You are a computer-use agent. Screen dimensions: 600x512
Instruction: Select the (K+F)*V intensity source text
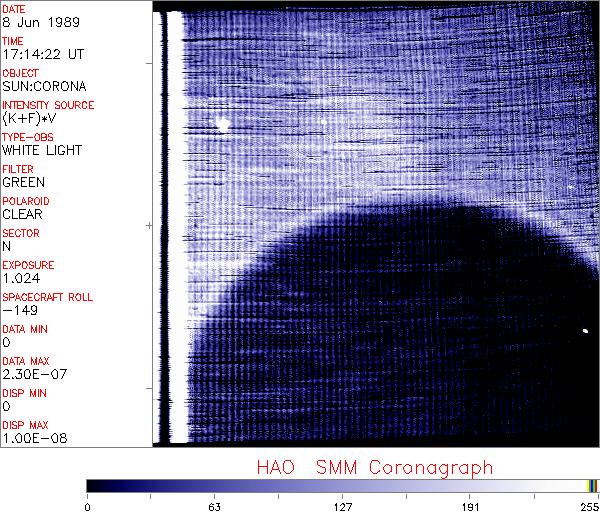pos(28,118)
